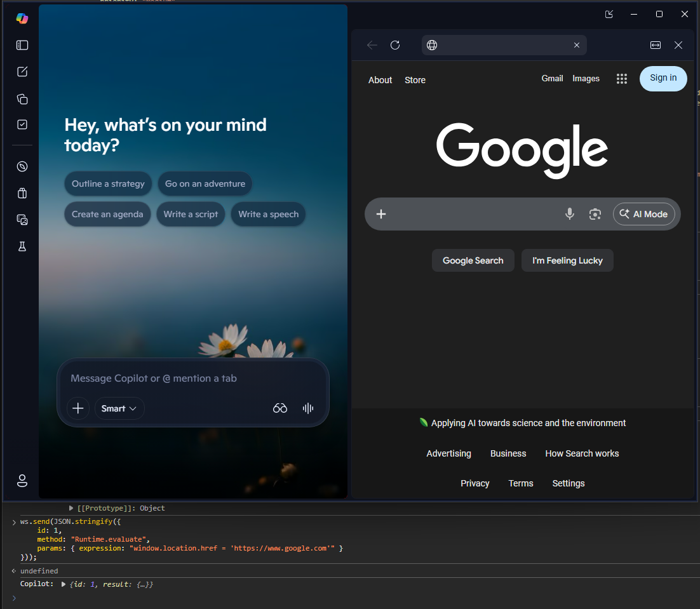Start voice mode with waveform icon
The image size is (700, 609).
(x=308, y=408)
